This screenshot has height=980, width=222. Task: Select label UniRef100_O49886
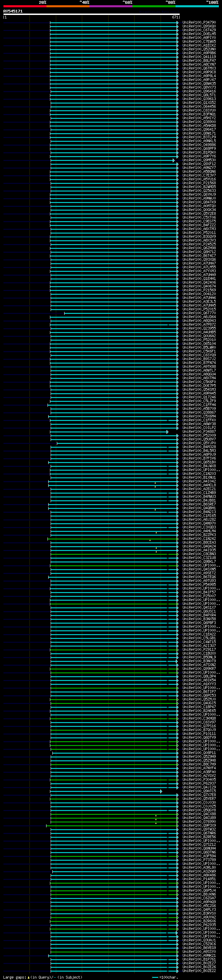pos(199,145)
